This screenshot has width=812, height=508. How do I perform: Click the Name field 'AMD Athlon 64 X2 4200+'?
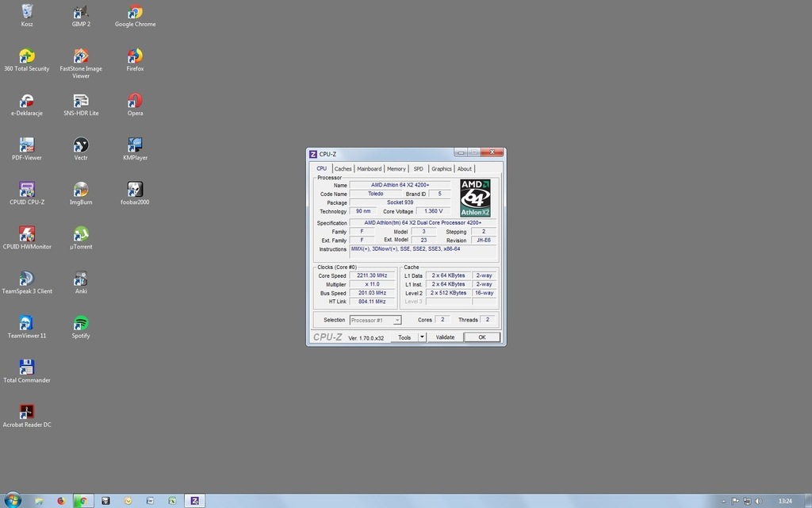pos(400,185)
